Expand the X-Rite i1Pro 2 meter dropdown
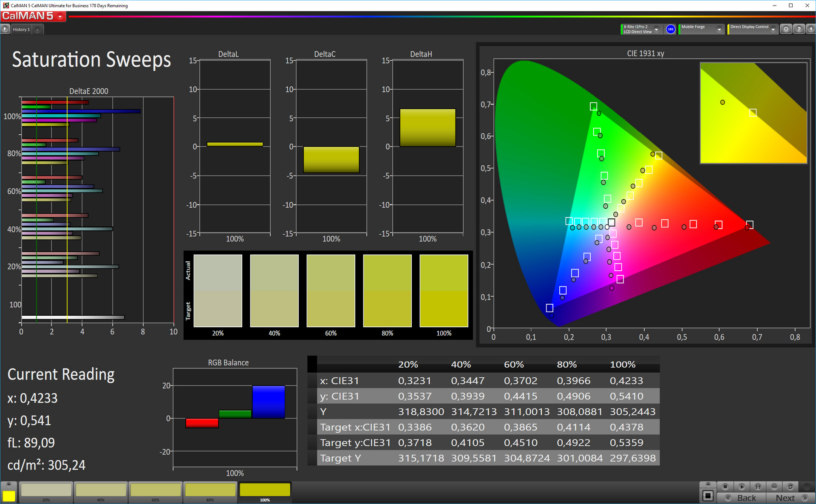Screen dimensions: 816x504 [656, 29]
